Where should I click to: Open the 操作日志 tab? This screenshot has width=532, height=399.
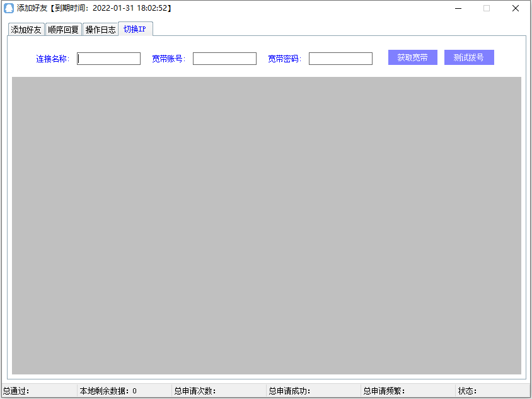101,30
